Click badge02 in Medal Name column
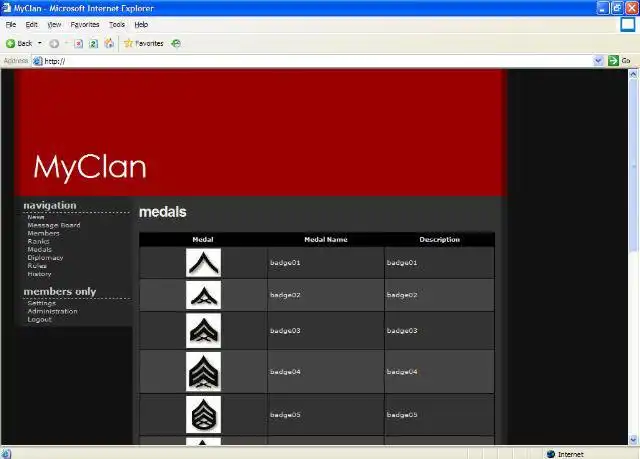 (285, 295)
